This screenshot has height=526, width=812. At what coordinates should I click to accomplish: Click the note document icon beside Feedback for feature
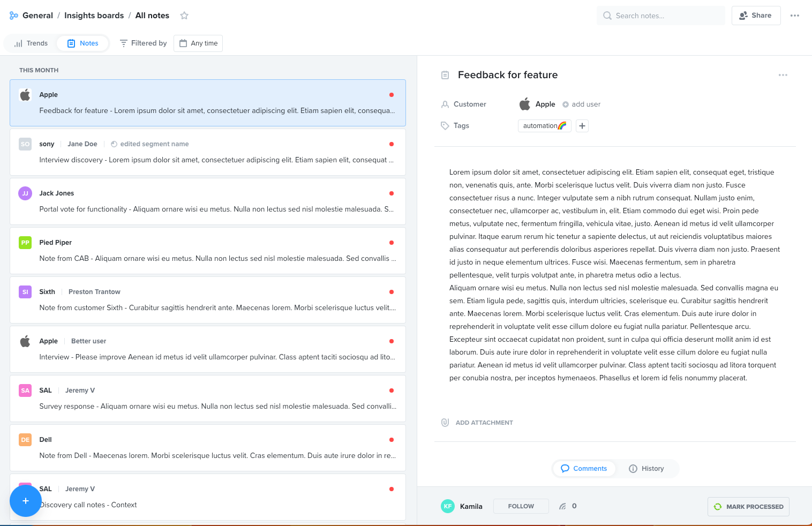tap(445, 75)
